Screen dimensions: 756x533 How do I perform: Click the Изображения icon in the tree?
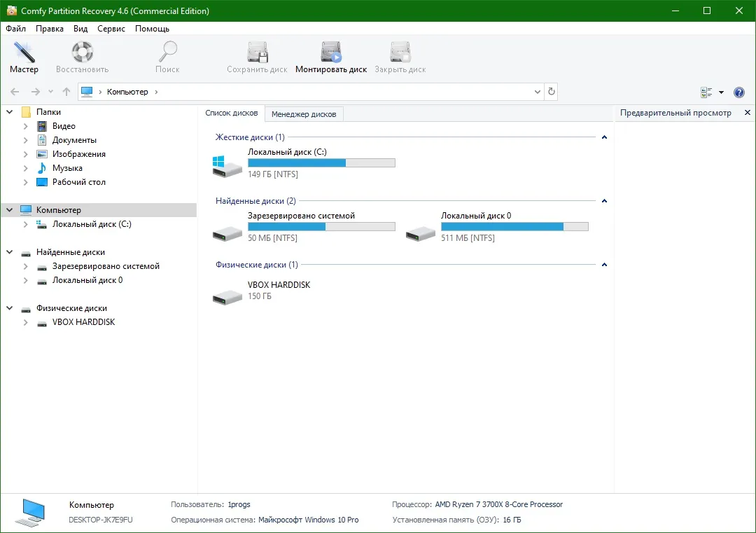pyautogui.click(x=42, y=154)
